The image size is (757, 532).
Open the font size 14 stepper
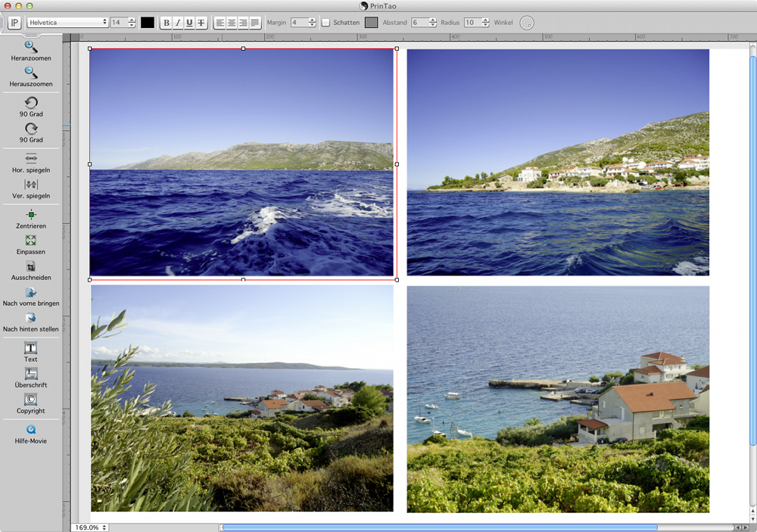(132, 23)
